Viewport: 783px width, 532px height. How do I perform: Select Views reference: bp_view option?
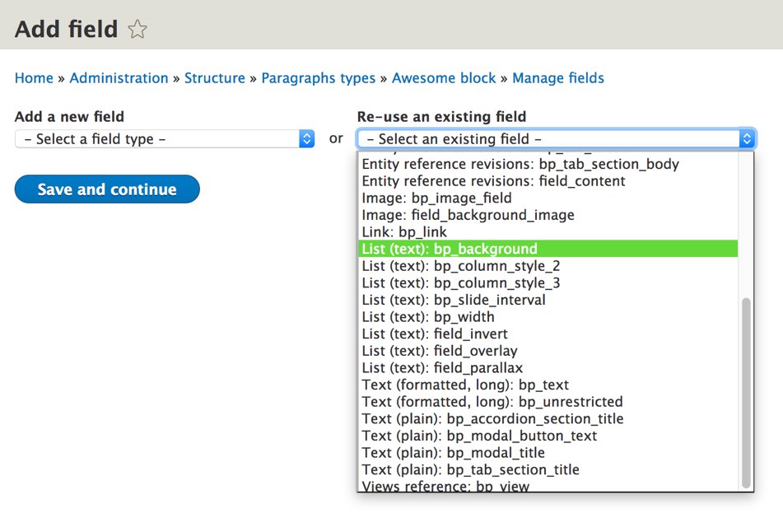coord(548,486)
